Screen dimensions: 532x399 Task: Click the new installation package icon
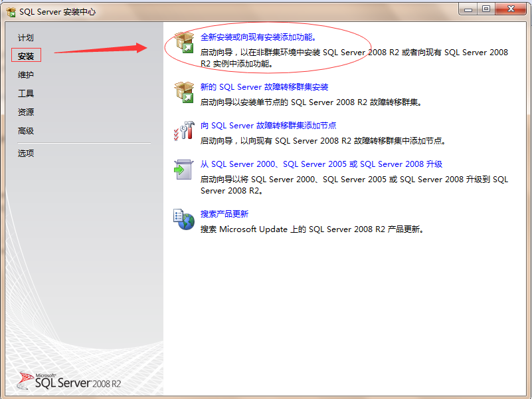(184, 43)
